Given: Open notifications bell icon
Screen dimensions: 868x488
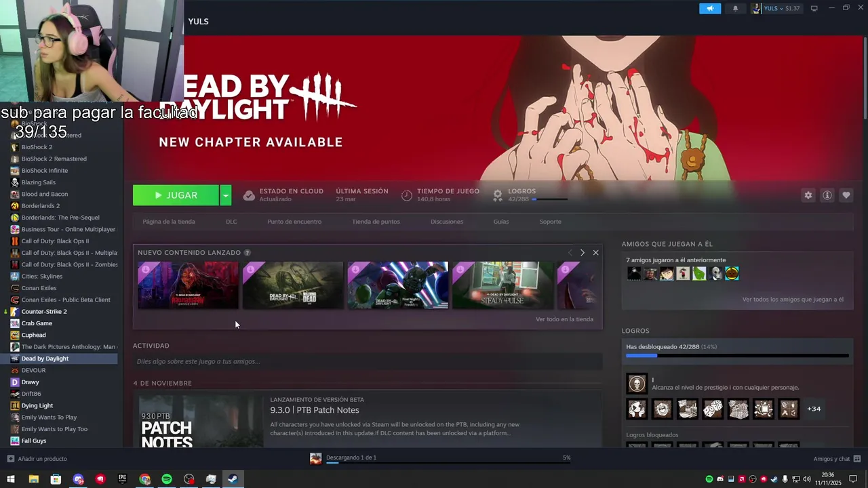Looking at the screenshot, I should tap(735, 8).
